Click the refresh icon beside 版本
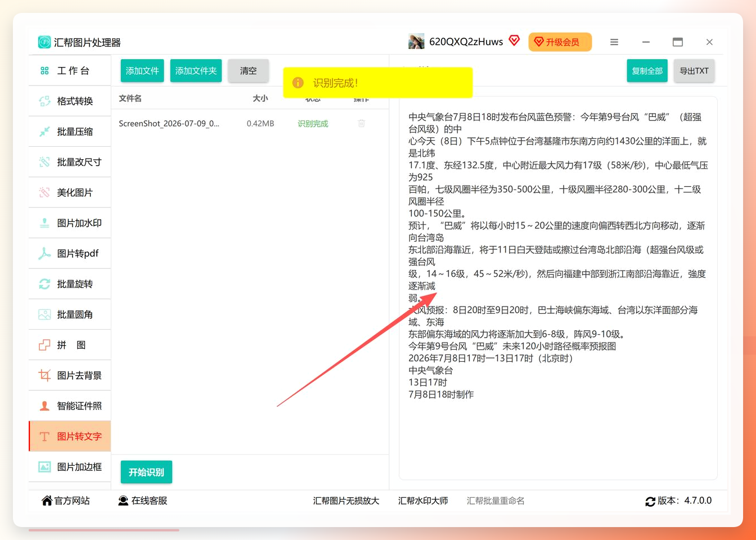756x540 pixels. 650,501
